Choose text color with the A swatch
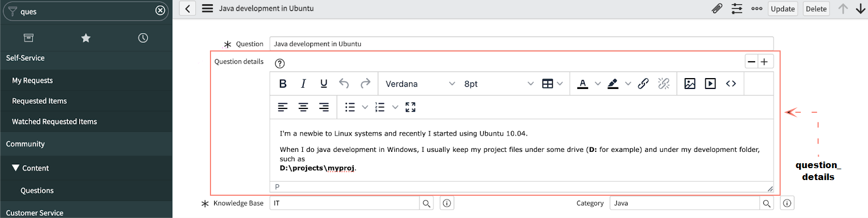Image resolution: width=868 pixels, height=218 pixels. pos(583,84)
